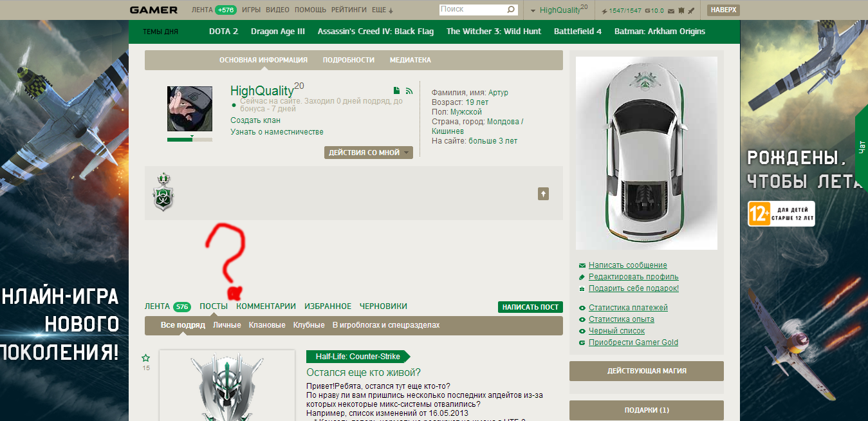This screenshot has height=421, width=868.
Task: Filter posts by Клубные
Action: (x=309, y=325)
